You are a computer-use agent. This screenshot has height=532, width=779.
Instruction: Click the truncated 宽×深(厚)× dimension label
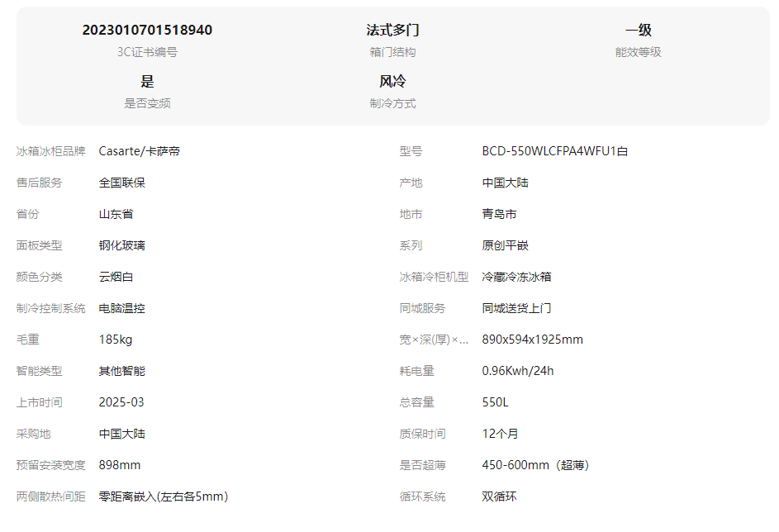434,340
